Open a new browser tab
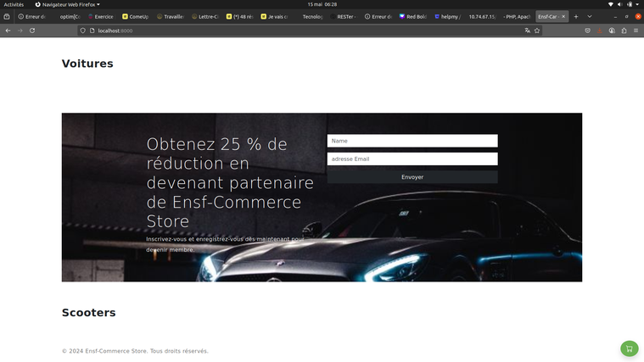The height and width of the screenshot is (362, 644). tap(576, 17)
